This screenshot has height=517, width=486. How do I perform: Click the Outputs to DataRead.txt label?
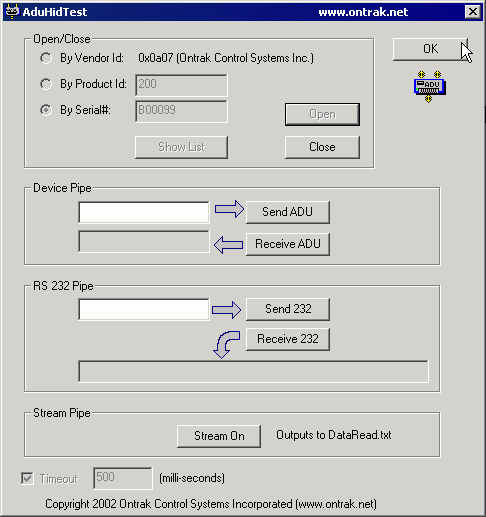[334, 435]
